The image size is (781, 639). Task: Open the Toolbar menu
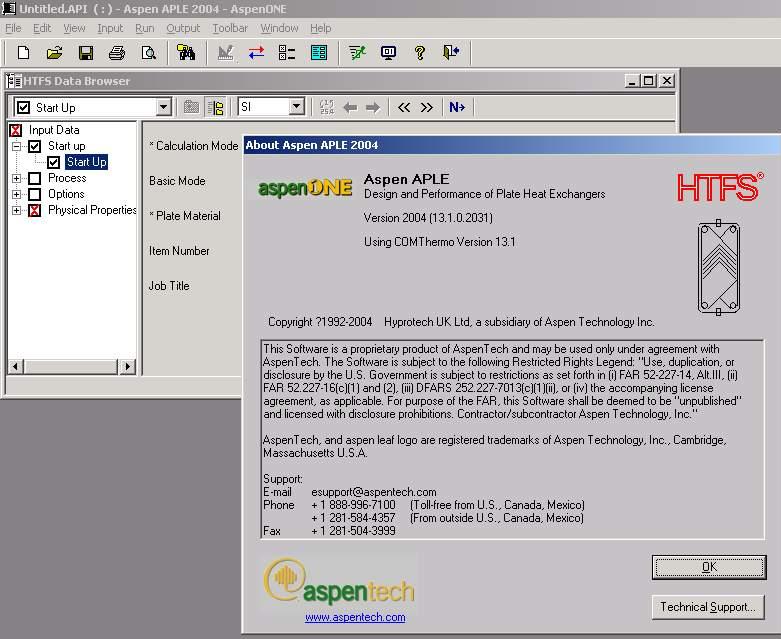[230, 28]
